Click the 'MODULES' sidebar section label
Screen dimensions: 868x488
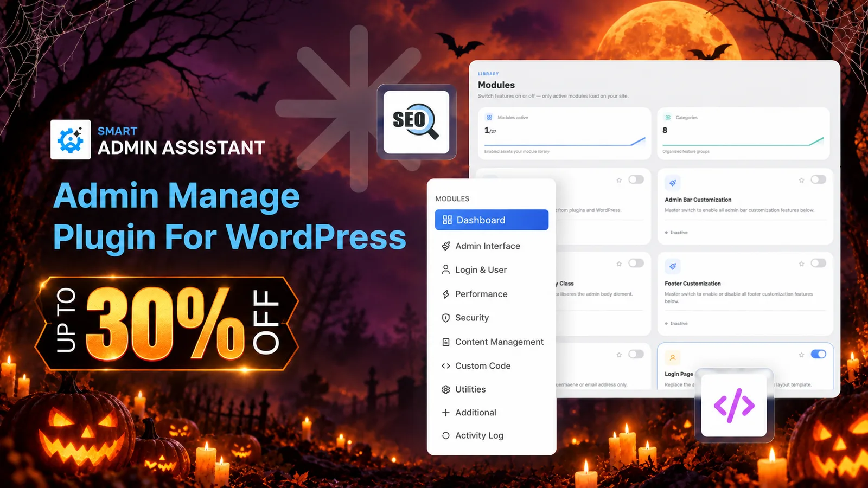(452, 199)
